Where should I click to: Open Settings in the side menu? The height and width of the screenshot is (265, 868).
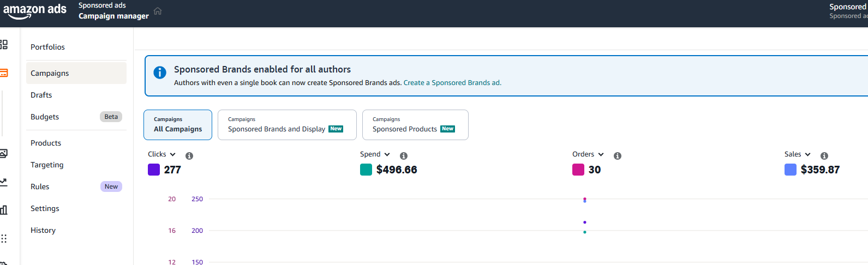(76, 208)
